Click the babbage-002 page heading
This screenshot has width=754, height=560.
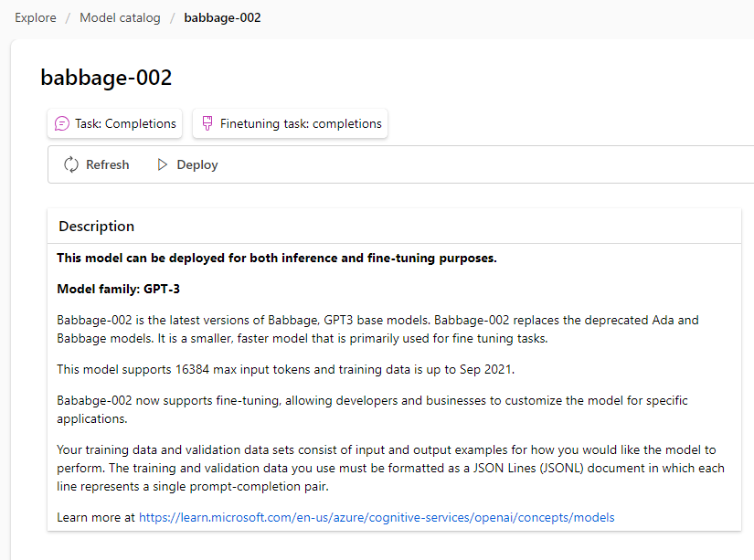(x=106, y=78)
